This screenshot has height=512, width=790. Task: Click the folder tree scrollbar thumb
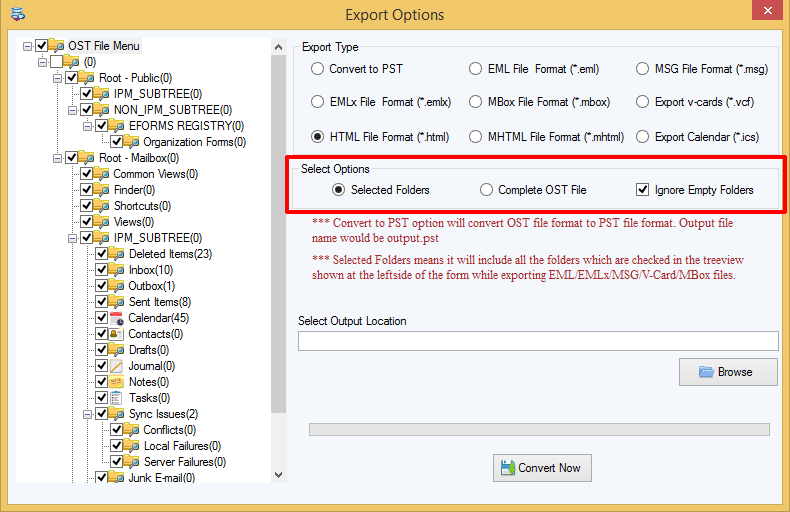coord(278,234)
